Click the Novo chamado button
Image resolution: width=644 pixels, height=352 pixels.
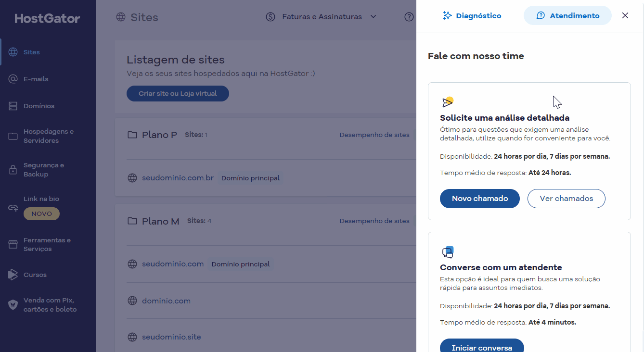(480, 199)
